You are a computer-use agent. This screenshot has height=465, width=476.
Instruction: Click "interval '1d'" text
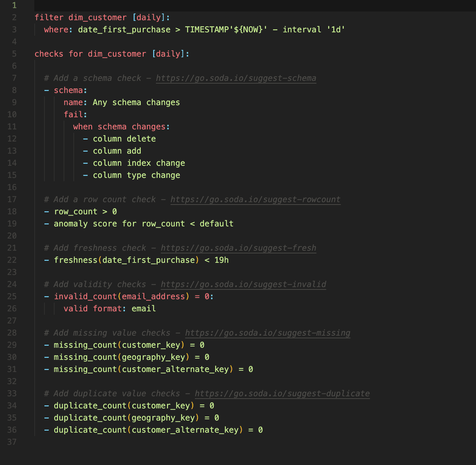click(314, 30)
